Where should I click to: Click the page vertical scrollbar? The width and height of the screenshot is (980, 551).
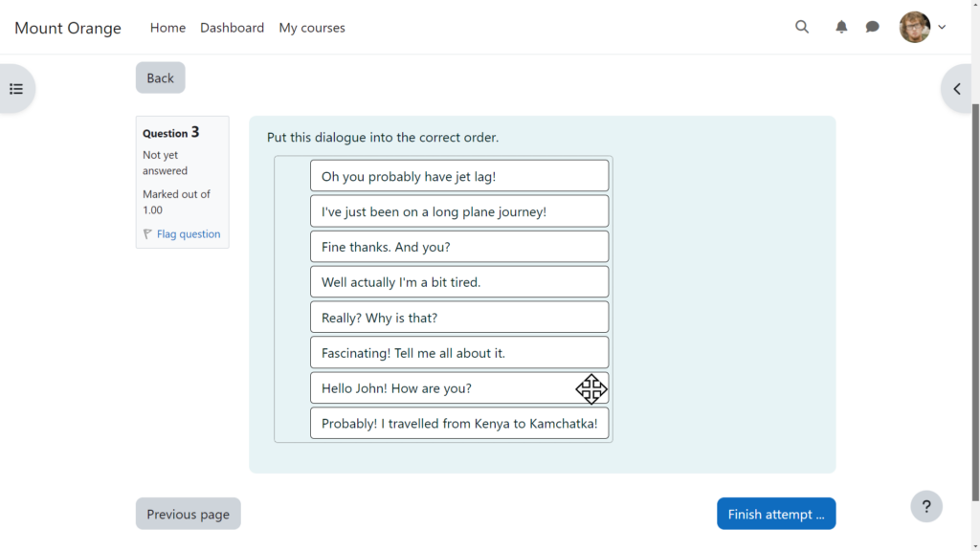(x=975, y=287)
